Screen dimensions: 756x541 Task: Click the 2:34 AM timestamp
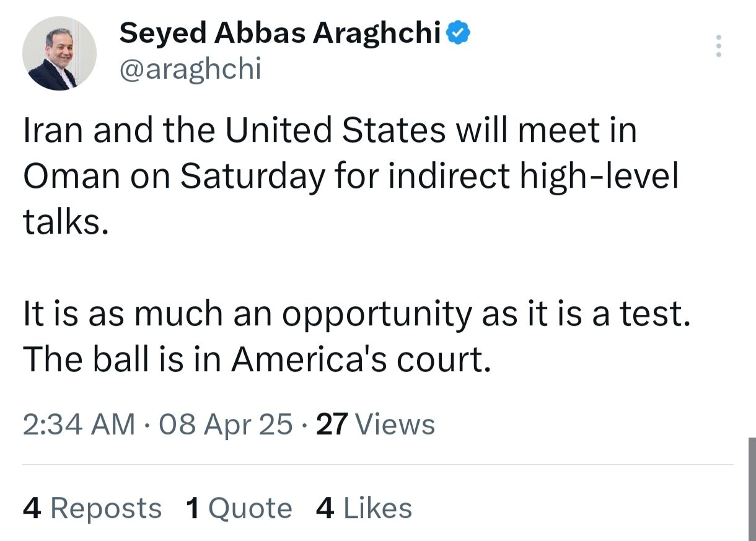pyautogui.click(x=79, y=424)
